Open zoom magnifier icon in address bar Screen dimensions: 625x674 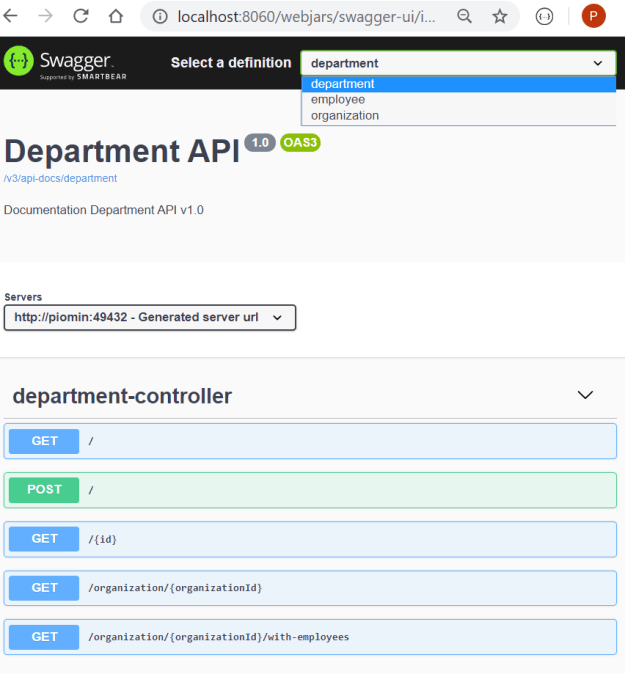point(464,17)
